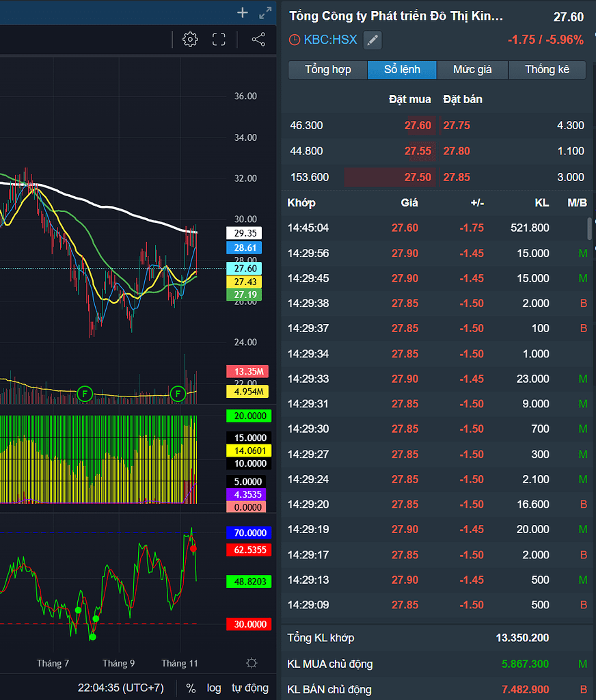Toggle log scale on chart
Image resolution: width=596 pixels, height=700 pixels.
tap(214, 688)
